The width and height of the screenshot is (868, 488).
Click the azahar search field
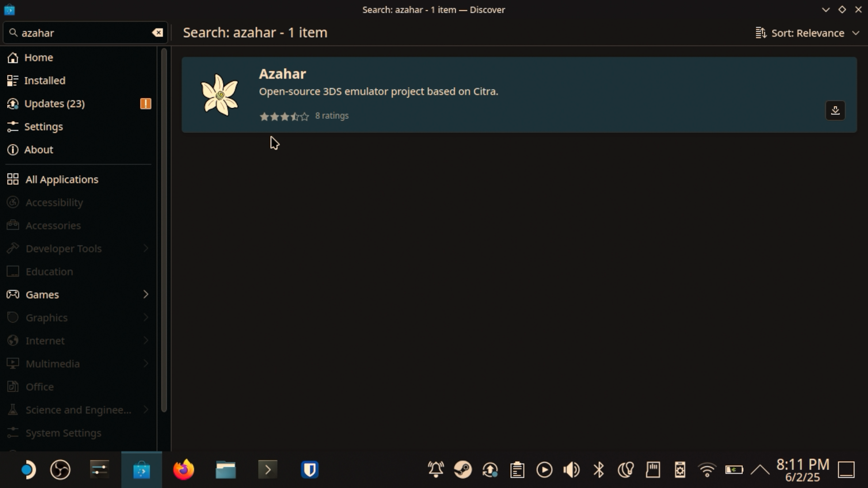pos(85,33)
